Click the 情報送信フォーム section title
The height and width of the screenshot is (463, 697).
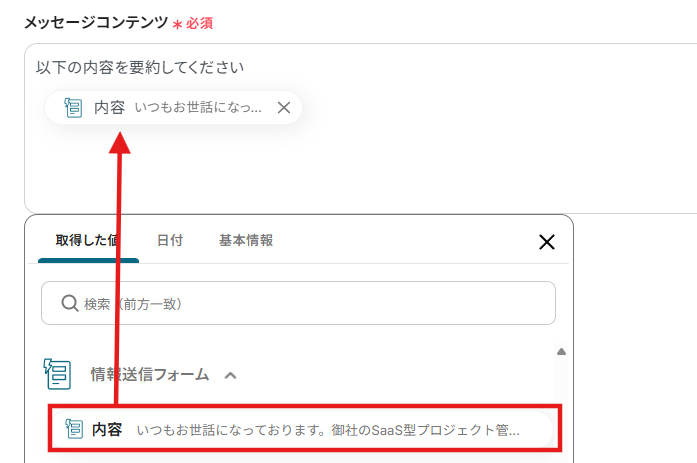click(x=150, y=375)
